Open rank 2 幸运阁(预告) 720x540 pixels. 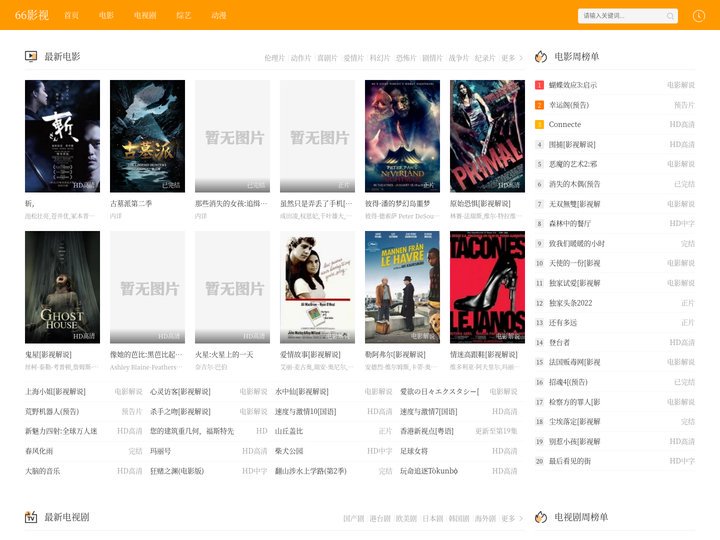click(569, 105)
